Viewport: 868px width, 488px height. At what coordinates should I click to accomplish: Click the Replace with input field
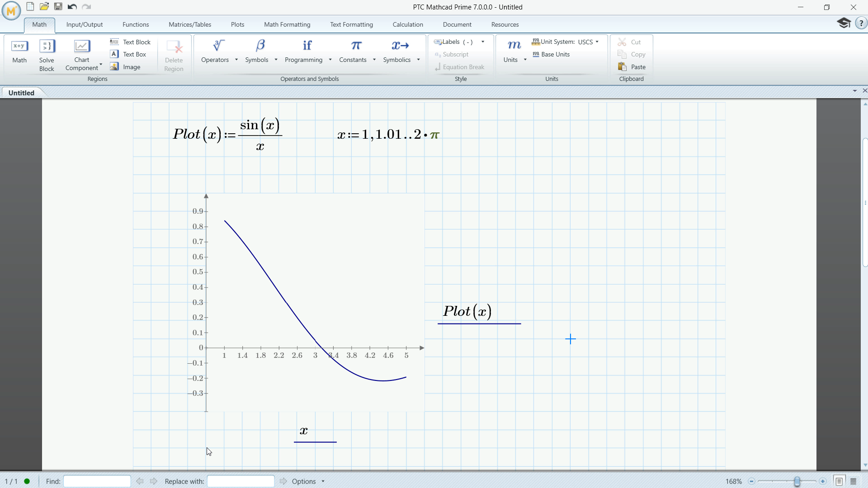click(x=241, y=481)
